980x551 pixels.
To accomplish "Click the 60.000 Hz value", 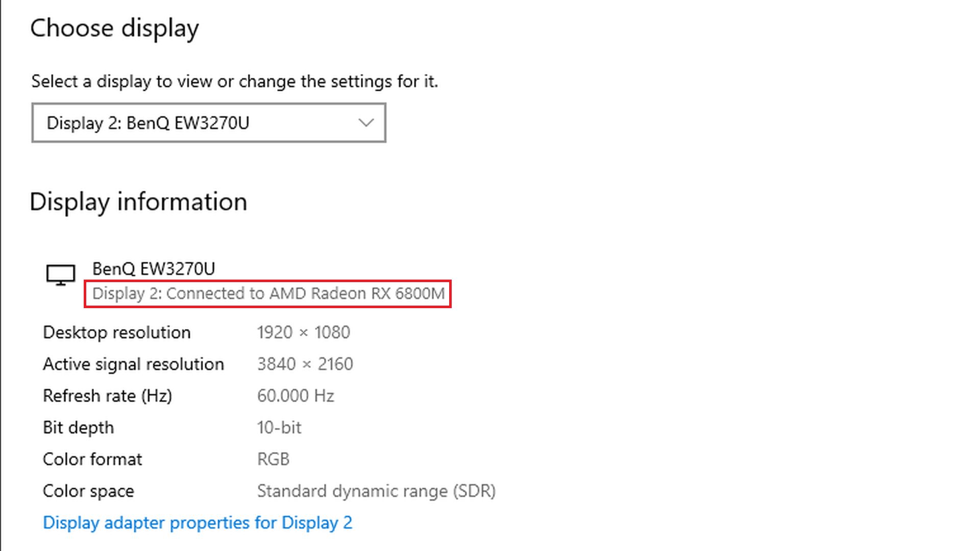I will point(296,396).
